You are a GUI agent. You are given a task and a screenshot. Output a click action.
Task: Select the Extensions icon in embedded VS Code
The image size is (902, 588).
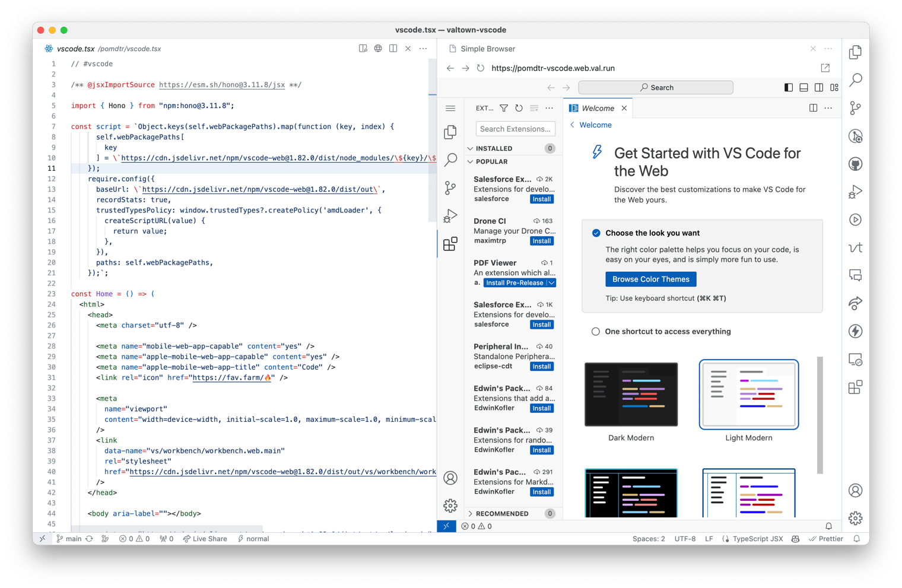450,244
